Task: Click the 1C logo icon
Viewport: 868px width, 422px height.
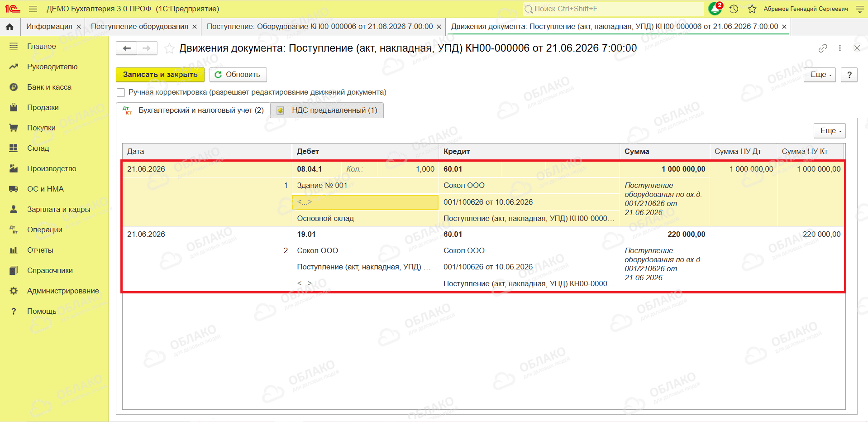Action: [12, 9]
